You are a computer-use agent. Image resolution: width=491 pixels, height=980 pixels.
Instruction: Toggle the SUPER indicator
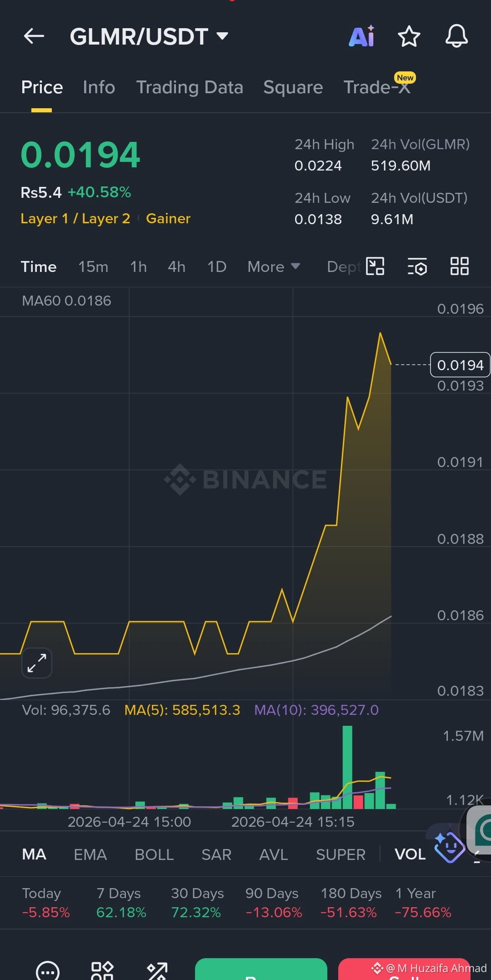[341, 854]
